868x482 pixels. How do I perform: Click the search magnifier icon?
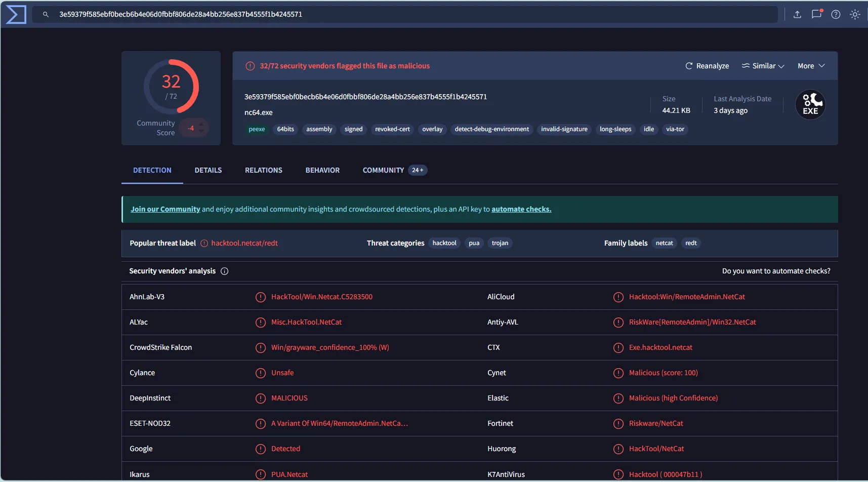pos(46,15)
